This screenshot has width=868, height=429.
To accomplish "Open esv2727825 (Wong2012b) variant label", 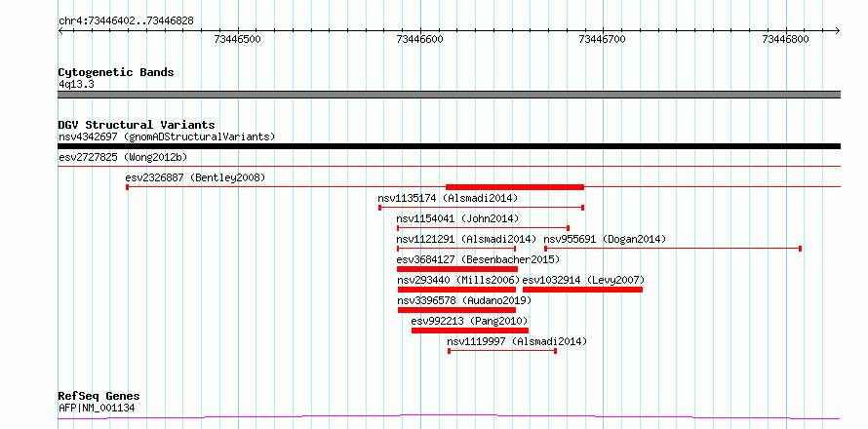I will tap(123, 157).
